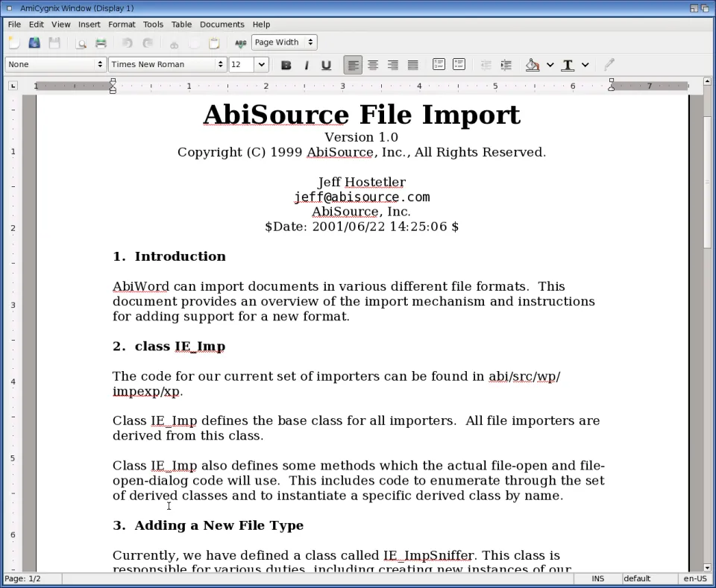716x588 pixels.
Task: Open the Table menu
Action: click(x=181, y=24)
